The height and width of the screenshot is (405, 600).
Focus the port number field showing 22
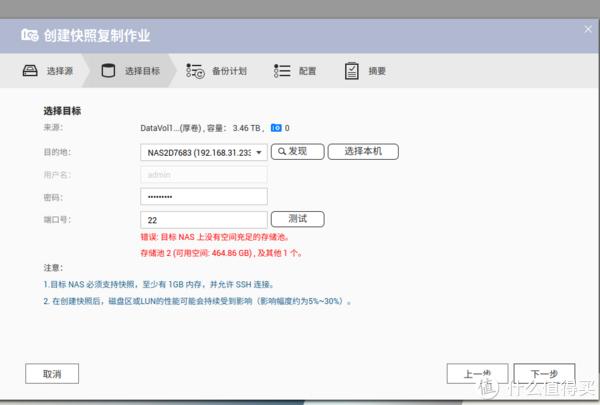[204, 220]
